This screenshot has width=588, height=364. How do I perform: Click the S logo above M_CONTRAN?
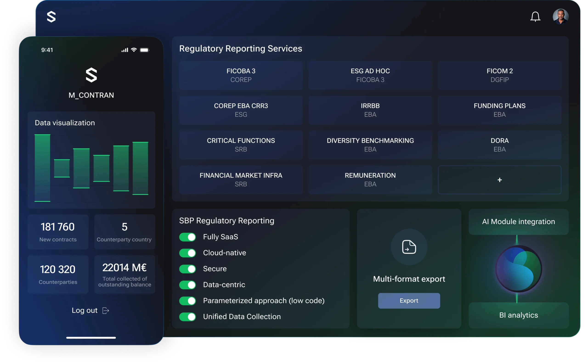point(91,75)
